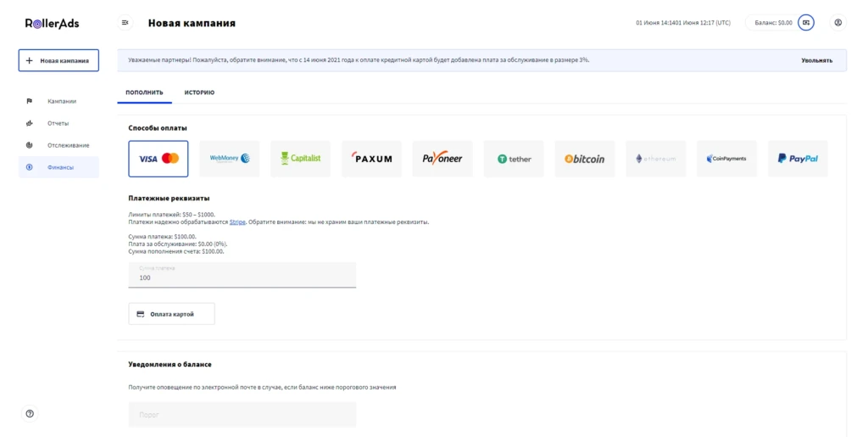Open Финансы in the sidebar
The width and height of the screenshot is (868, 437).
click(x=58, y=167)
